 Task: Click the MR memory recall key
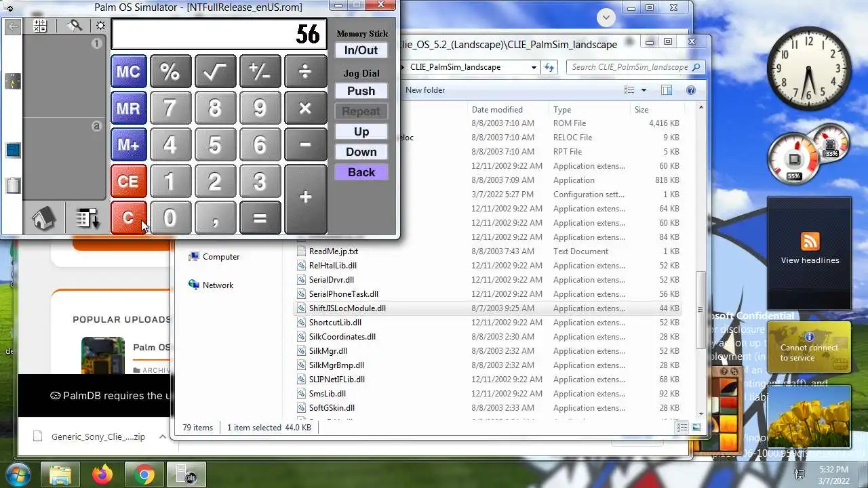coord(128,108)
